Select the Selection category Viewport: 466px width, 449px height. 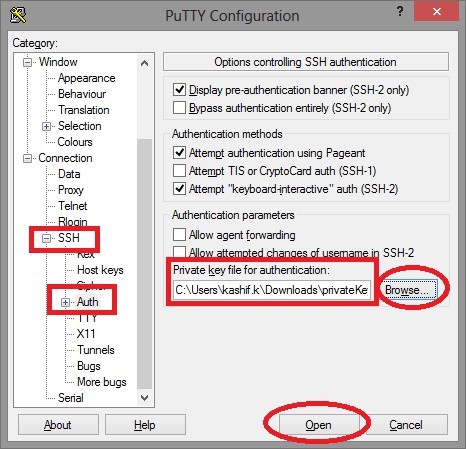tap(80, 126)
